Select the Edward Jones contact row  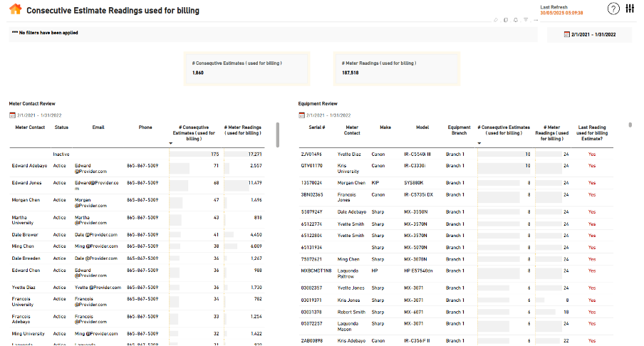(137, 186)
